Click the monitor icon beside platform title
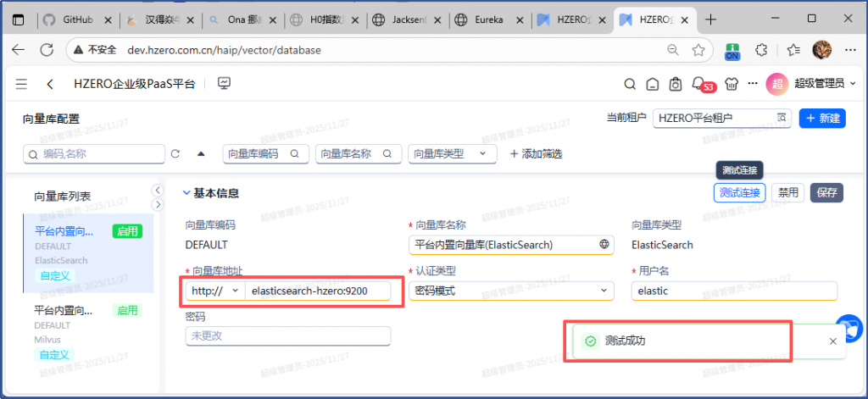The height and width of the screenshot is (399, 868). (x=224, y=83)
